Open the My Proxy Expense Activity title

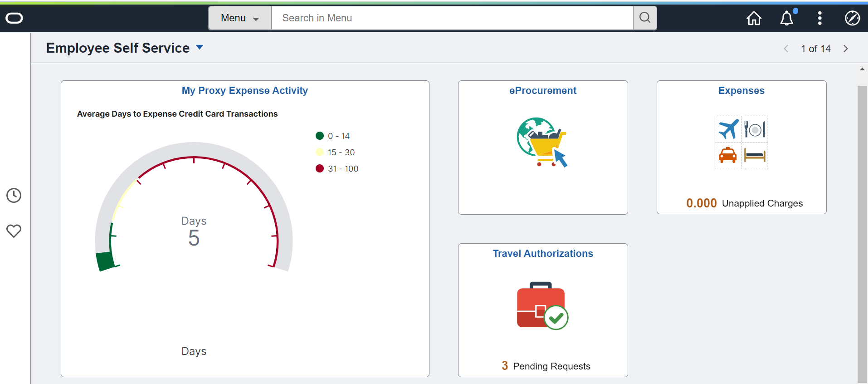[x=245, y=91]
